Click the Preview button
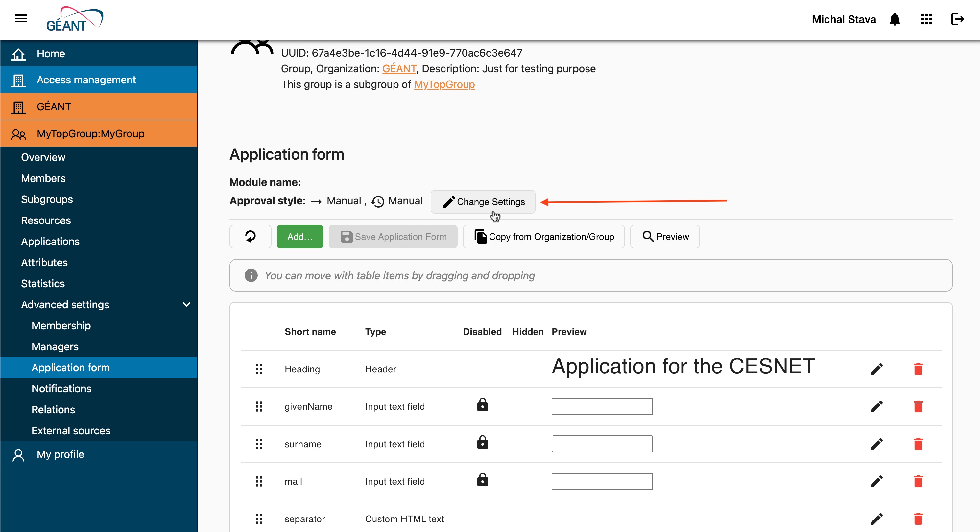The image size is (980, 532). (x=665, y=237)
